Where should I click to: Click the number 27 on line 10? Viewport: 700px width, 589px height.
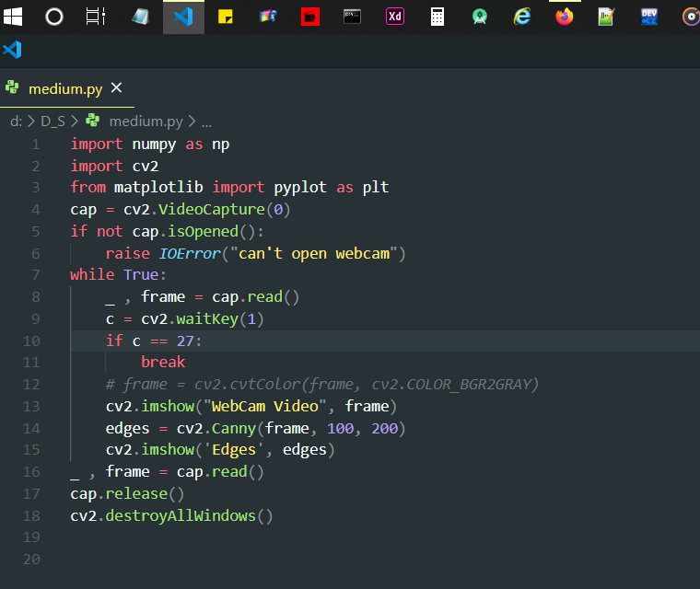[185, 341]
